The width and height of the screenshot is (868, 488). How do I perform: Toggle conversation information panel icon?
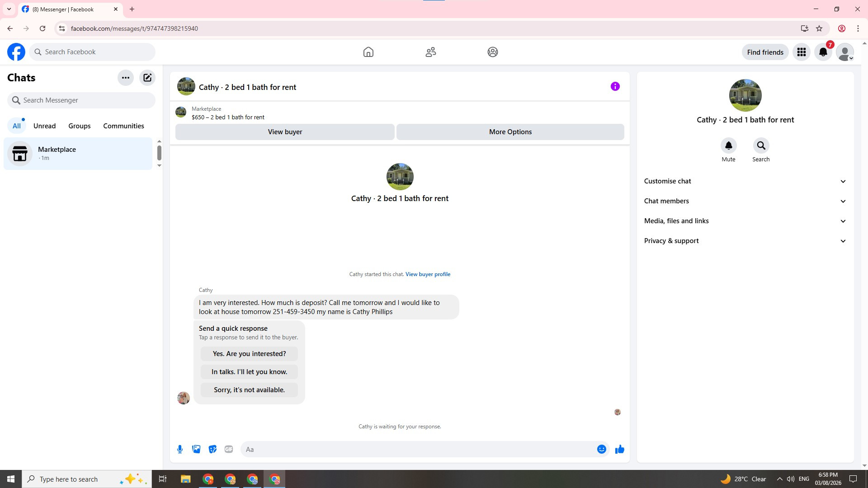(x=615, y=87)
